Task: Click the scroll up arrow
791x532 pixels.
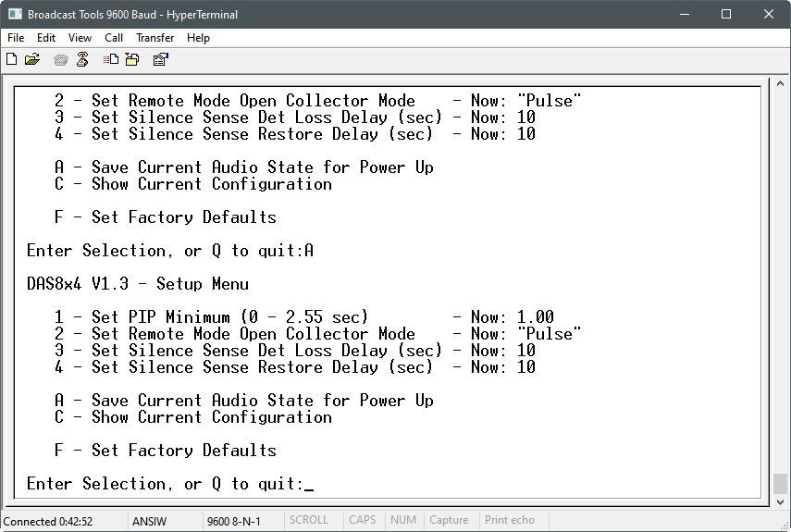Action: 780,83
